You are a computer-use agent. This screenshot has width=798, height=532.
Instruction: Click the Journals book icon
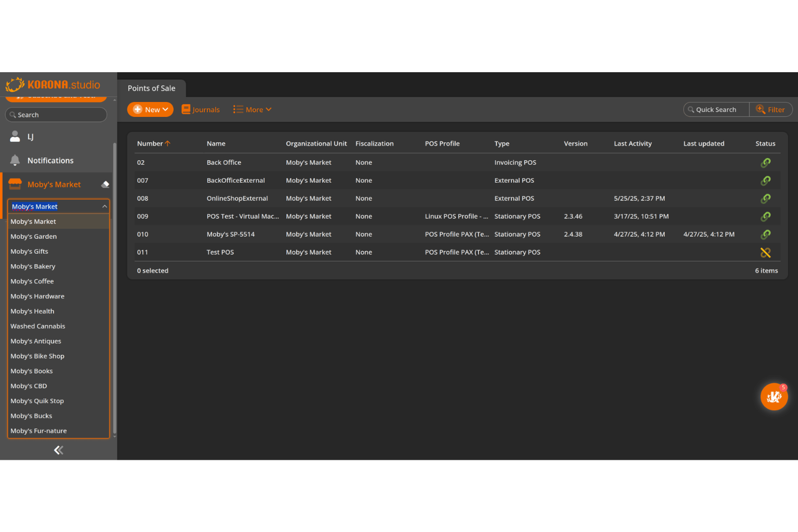pos(186,109)
